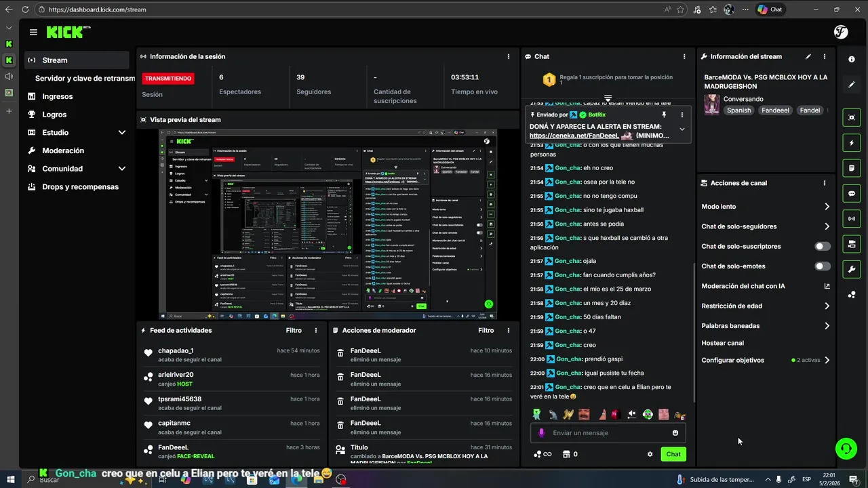
Task: Open options menu of Información del stream panel
Action: click(825, 56)
